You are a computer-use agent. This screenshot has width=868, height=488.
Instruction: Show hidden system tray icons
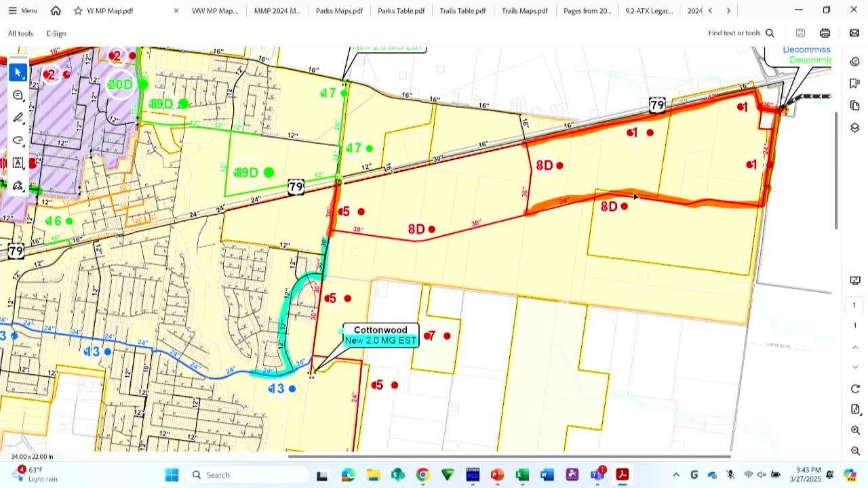click(676, 475)
